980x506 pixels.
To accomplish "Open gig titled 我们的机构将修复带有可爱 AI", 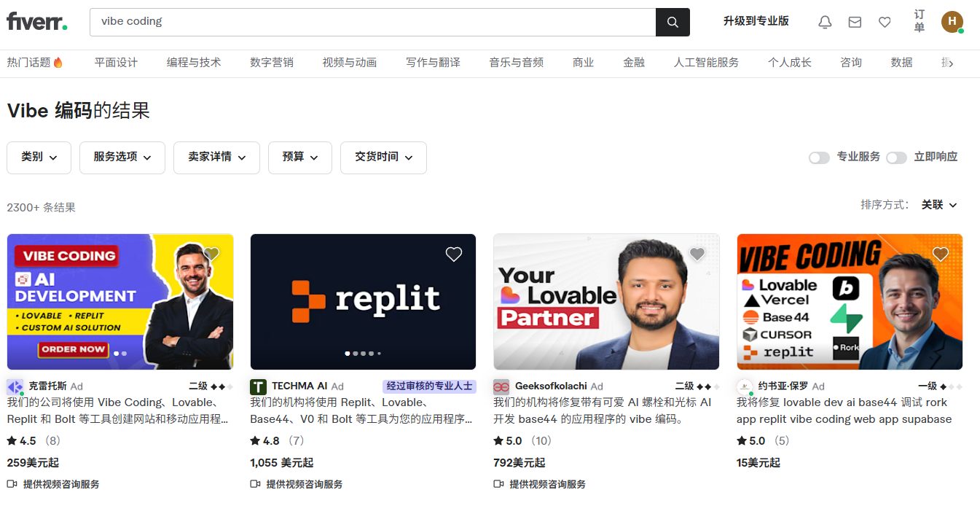I will [x=603, y=410].
